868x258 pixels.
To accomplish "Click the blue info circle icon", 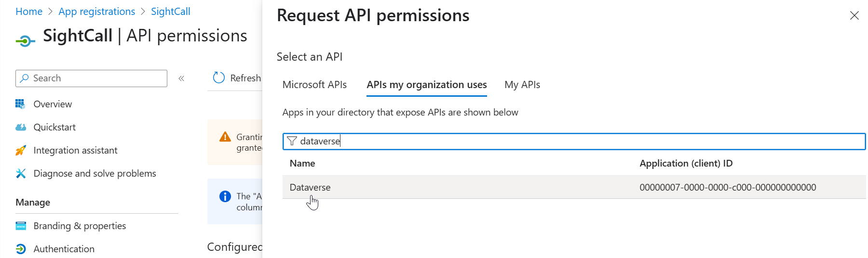I will [225, 196].
